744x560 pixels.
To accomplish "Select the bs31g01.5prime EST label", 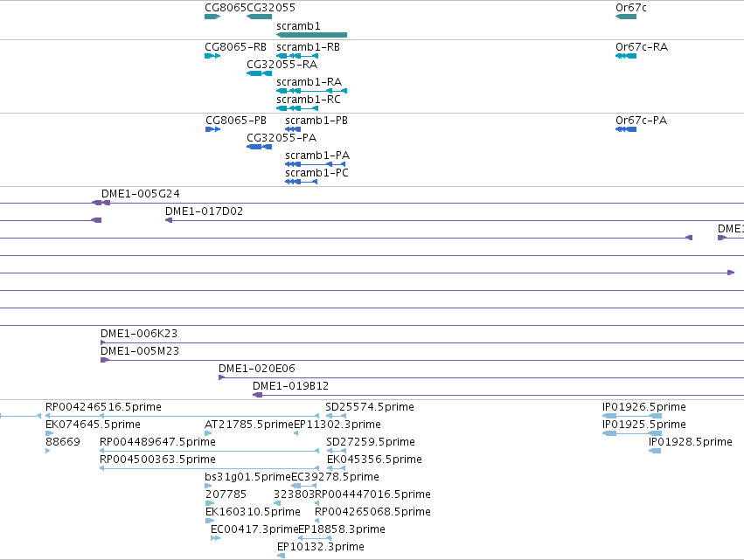I will tap(247, 478).
